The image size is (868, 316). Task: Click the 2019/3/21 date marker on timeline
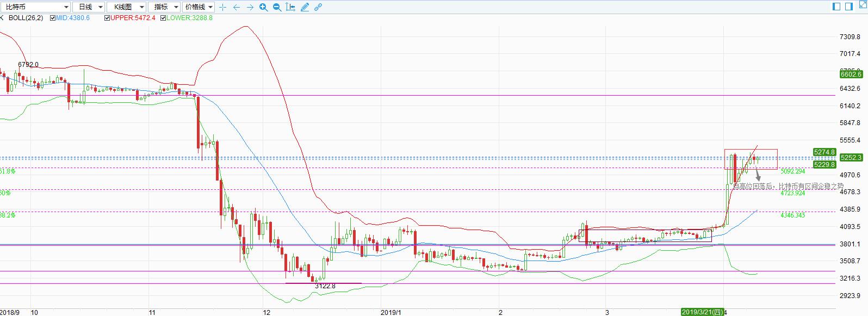pos(703,312)
